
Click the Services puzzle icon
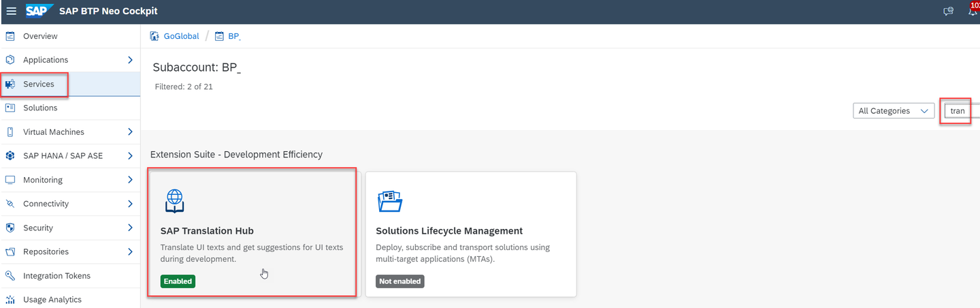pos(10,84)
